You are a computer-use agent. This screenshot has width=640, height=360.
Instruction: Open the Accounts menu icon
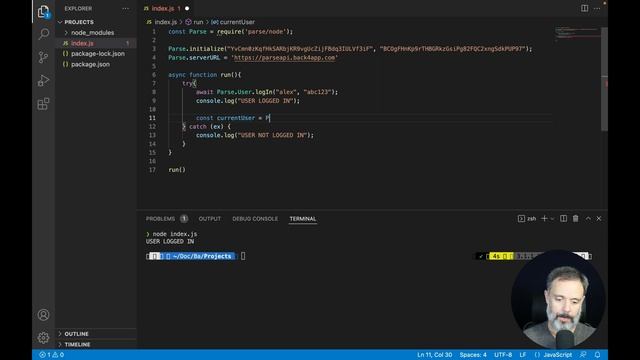click(x=43, y=315)
